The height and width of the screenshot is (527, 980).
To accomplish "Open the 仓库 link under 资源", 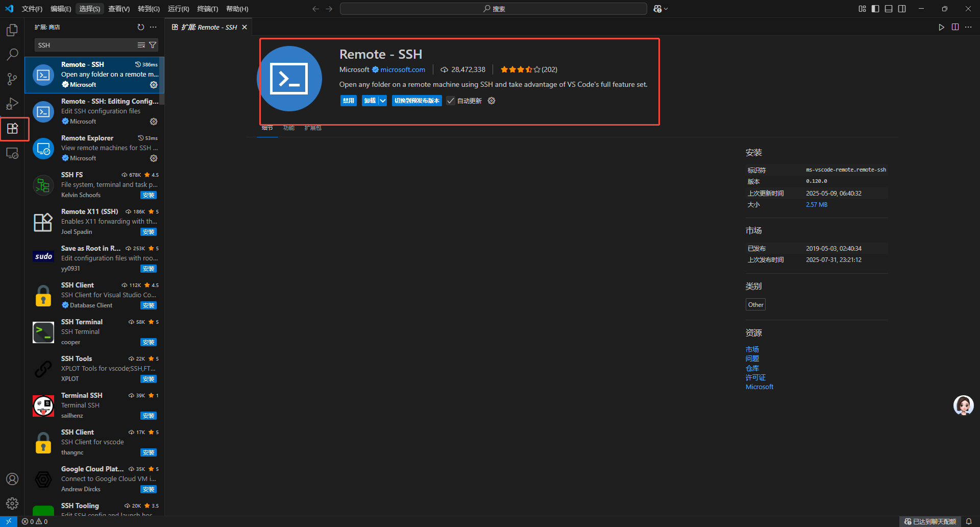I will [752, 368].
